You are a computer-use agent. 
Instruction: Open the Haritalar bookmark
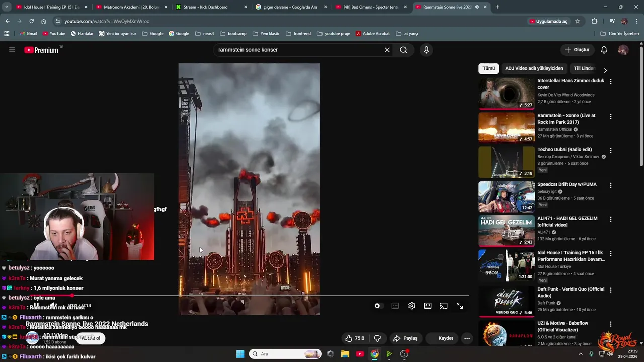pyautogui.click(x=82, y=34)
